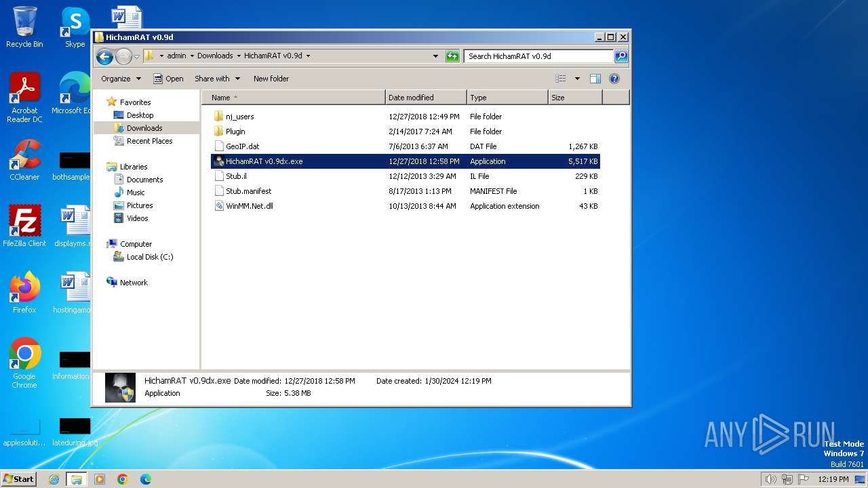Open Local Disk (C:)
This screenshot has width=868, height=488.
click(x=149, y=257)
